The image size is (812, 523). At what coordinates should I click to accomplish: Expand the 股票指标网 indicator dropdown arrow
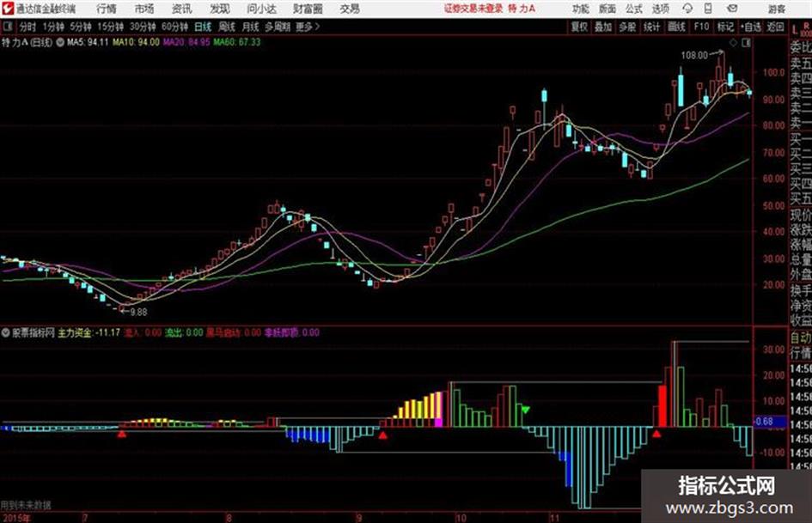(6, 333)
